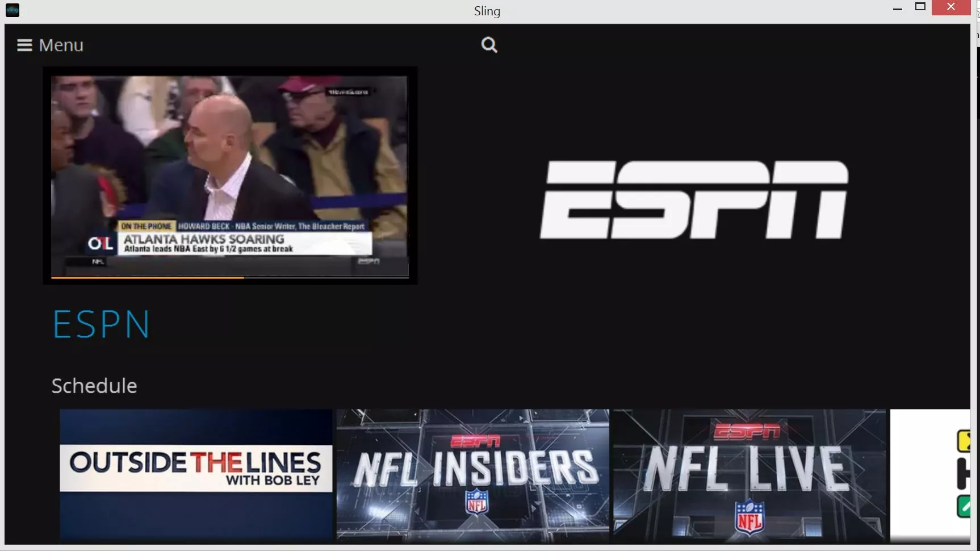Minimize the Sling window

898,8
